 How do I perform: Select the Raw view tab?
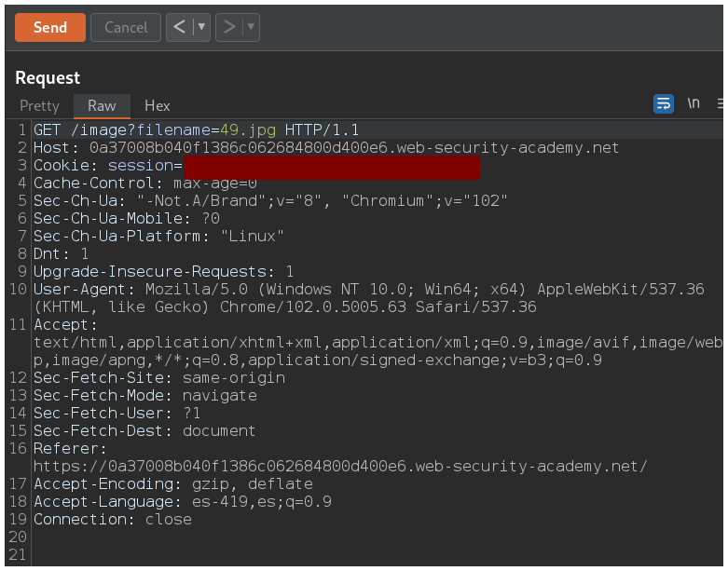click(x=102, y=105)
